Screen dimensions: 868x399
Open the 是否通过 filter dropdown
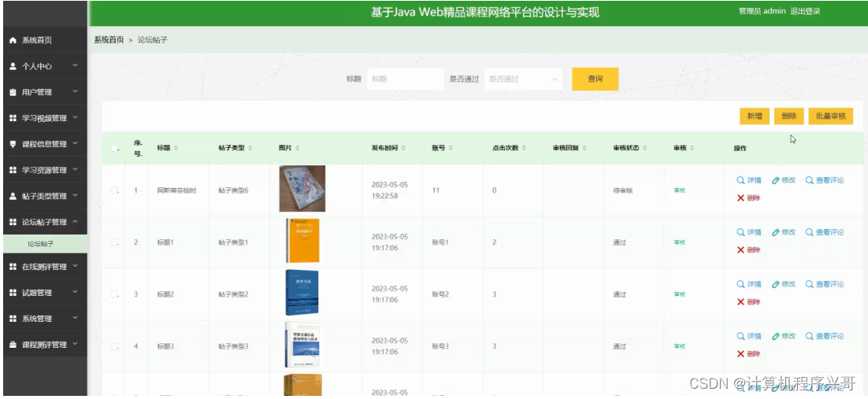[x=523, y=79]
